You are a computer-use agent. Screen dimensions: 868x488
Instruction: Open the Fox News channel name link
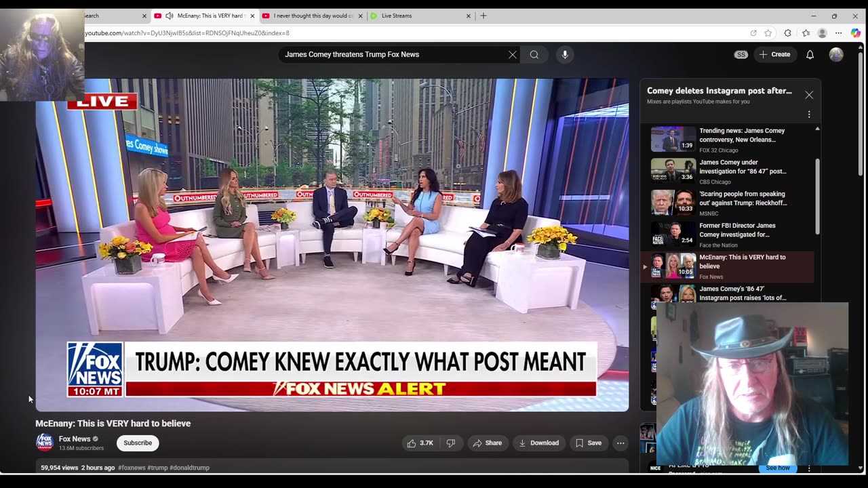(x=75, y=439)
